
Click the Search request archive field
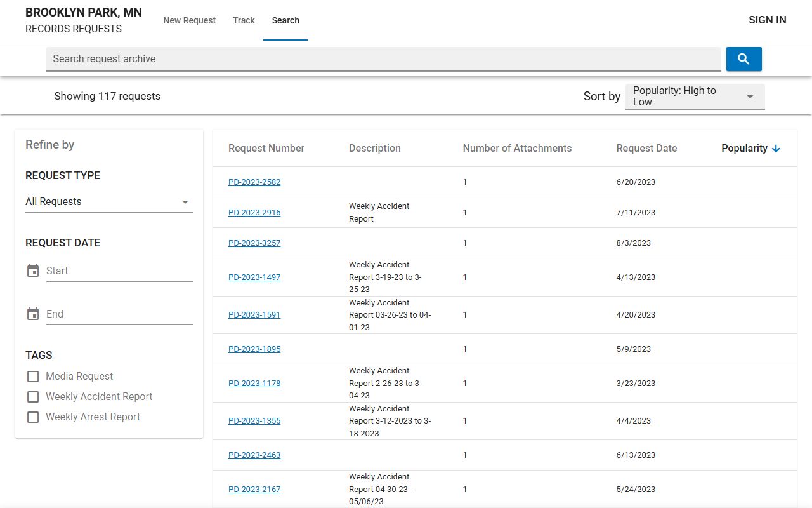coord(383,59)
